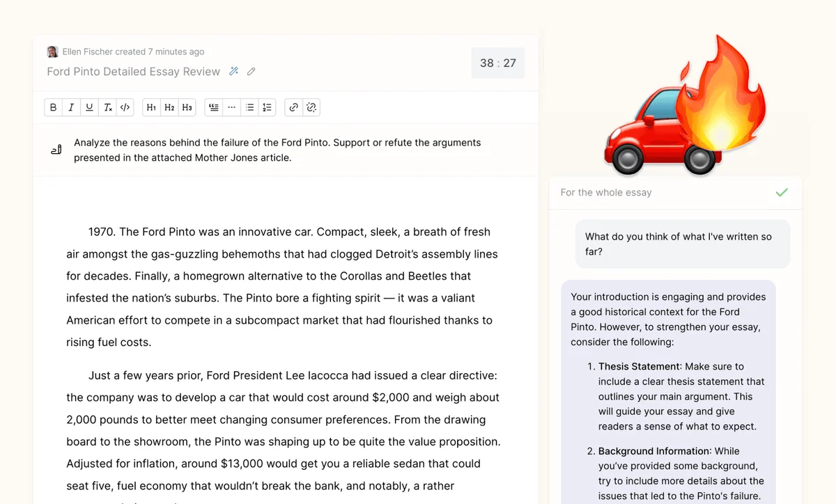Apply Heading 1 style

[151, 107]
